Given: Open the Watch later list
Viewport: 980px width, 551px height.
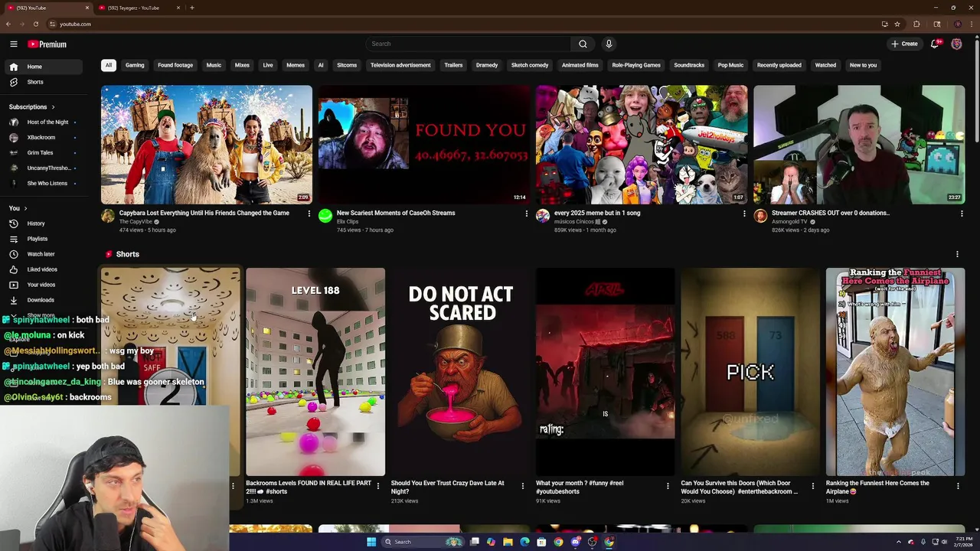Looking at the screenshot, I should coord(44,254).
